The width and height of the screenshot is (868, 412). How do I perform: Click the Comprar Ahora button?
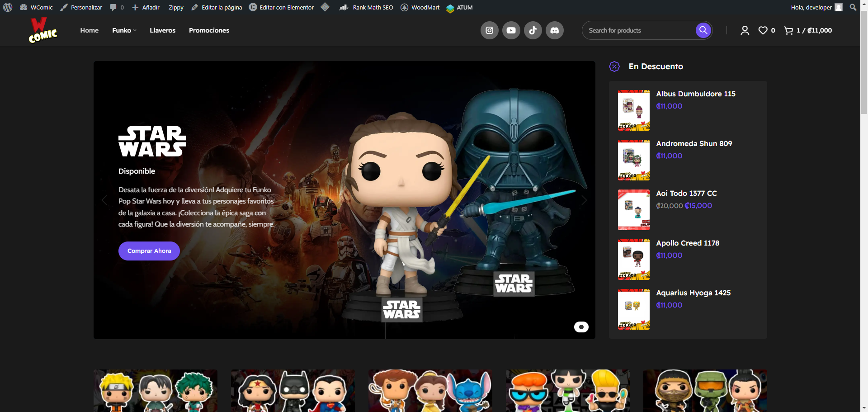[x=149, y=251]
